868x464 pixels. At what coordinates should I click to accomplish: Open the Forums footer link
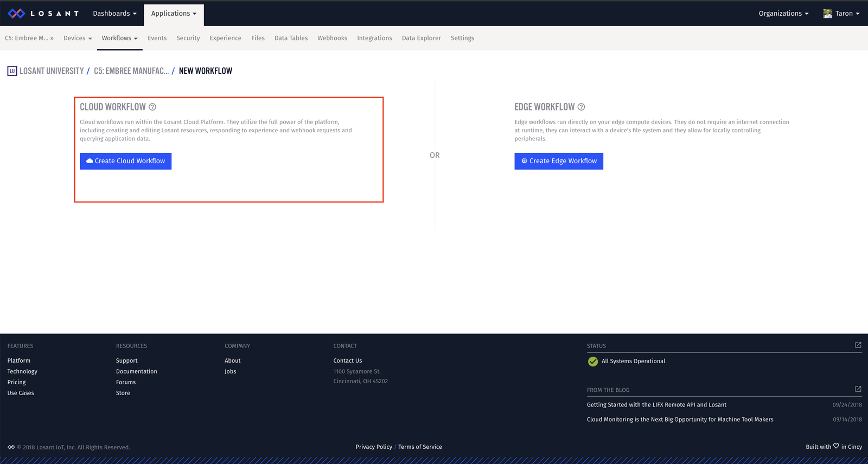tap(125, 382)
